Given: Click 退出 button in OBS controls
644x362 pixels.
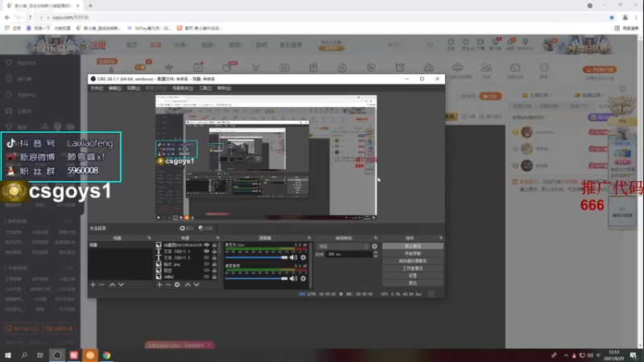Looking at the screenshot, I should point(413,283).
